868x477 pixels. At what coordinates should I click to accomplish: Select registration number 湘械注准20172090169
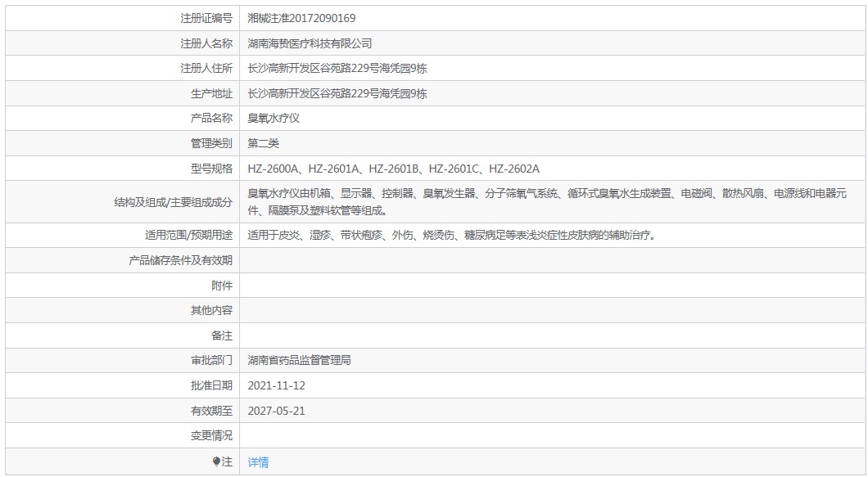coord(301,18)
